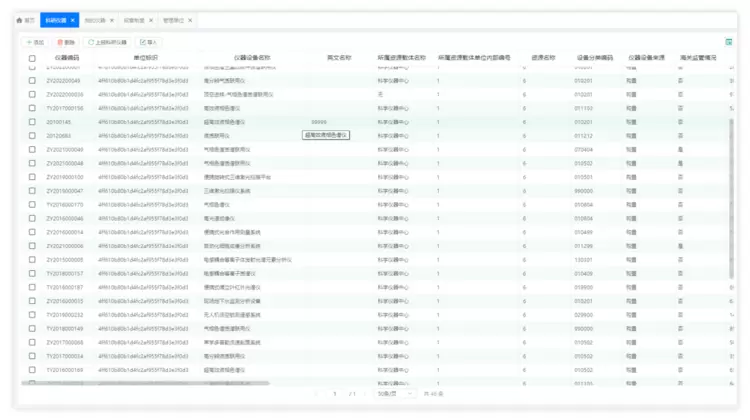Close the 管理单位 tab with its X
Image resolution: width=750 pixels, height=420 pixels.
tap(191, 20)
